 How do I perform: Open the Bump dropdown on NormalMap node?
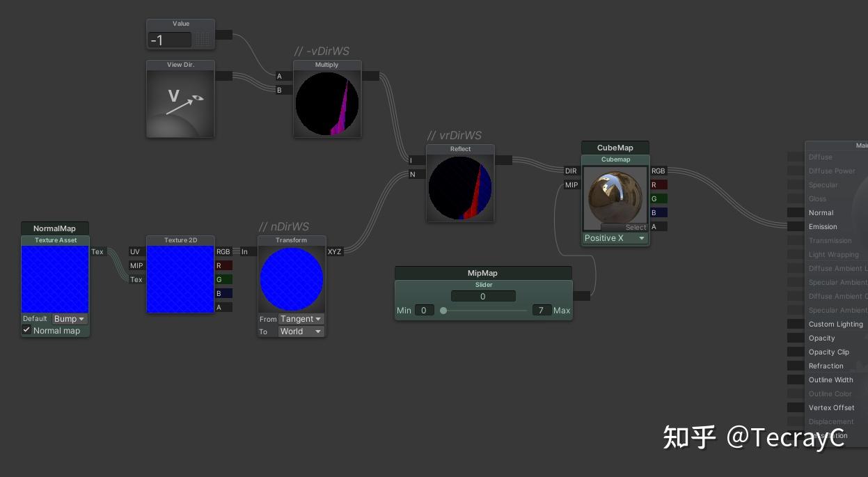(x=69, y=318)
